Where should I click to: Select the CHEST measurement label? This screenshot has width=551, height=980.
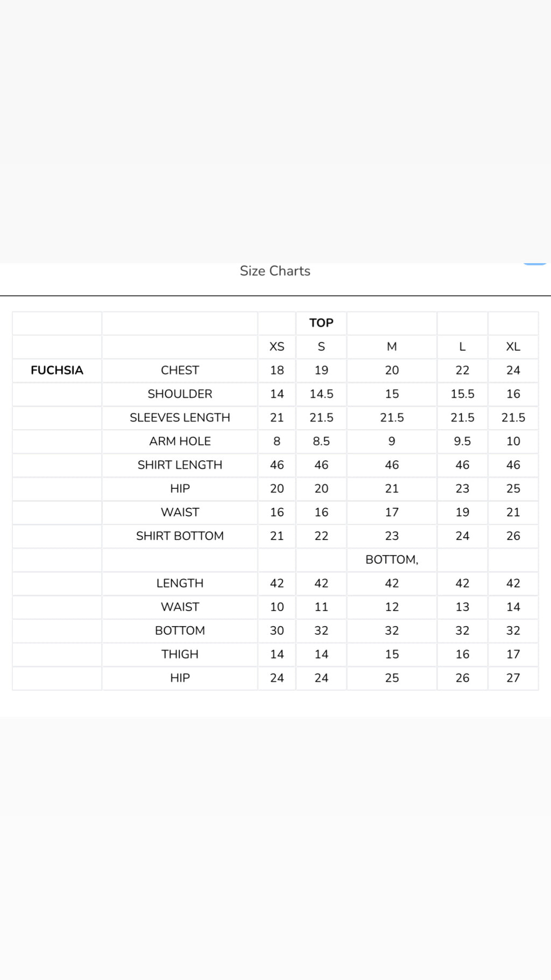click(x=180, y=370)
